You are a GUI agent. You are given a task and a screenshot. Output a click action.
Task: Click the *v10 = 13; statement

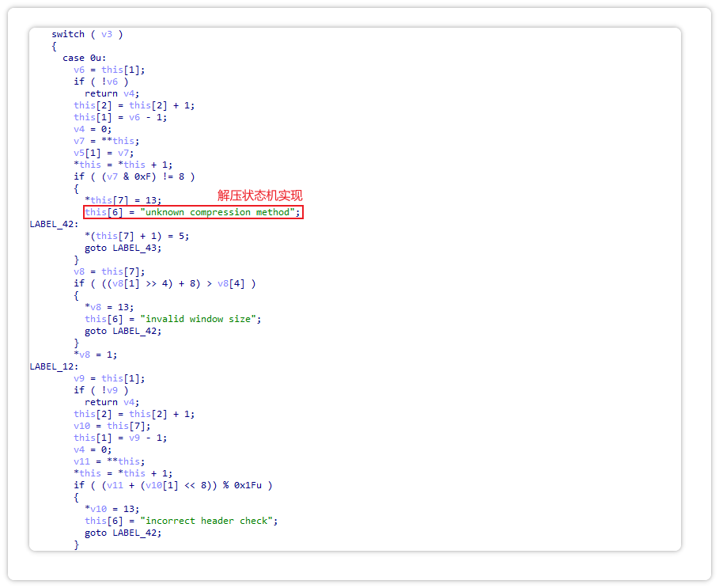(x=112, y=509)
